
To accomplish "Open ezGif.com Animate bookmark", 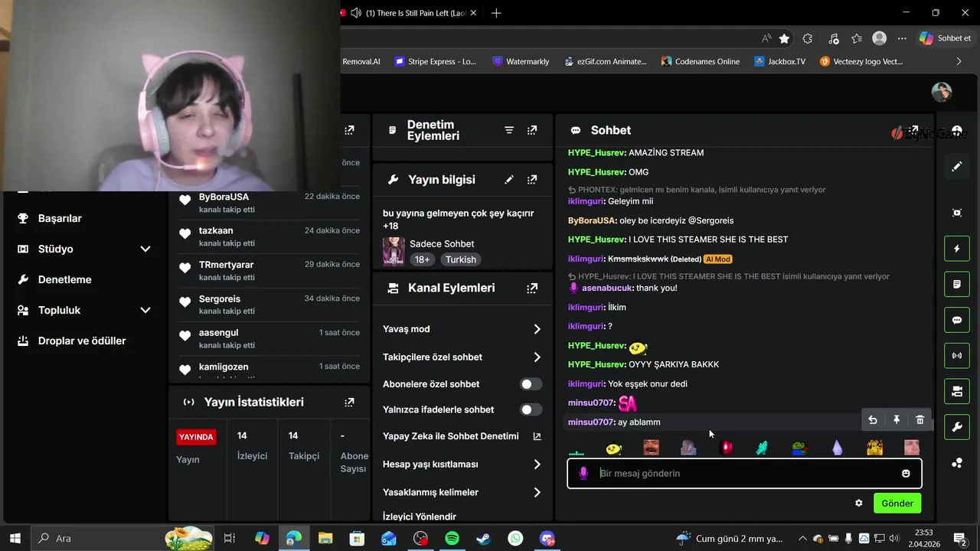I will [x=605, y=61].
